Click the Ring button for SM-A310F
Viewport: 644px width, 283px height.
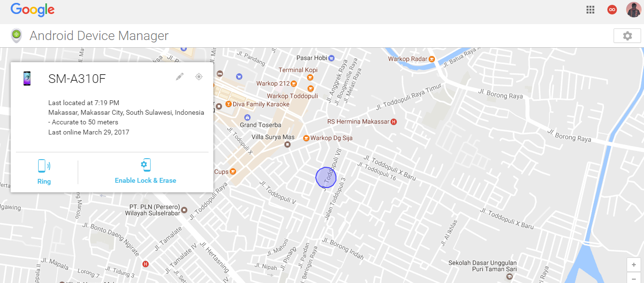tap(44, 181)
